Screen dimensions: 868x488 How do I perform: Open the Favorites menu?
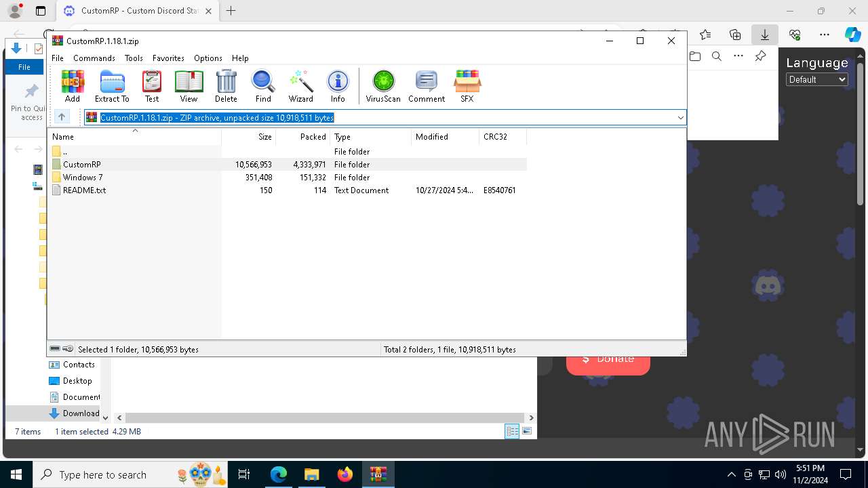(x=168, y=58)
